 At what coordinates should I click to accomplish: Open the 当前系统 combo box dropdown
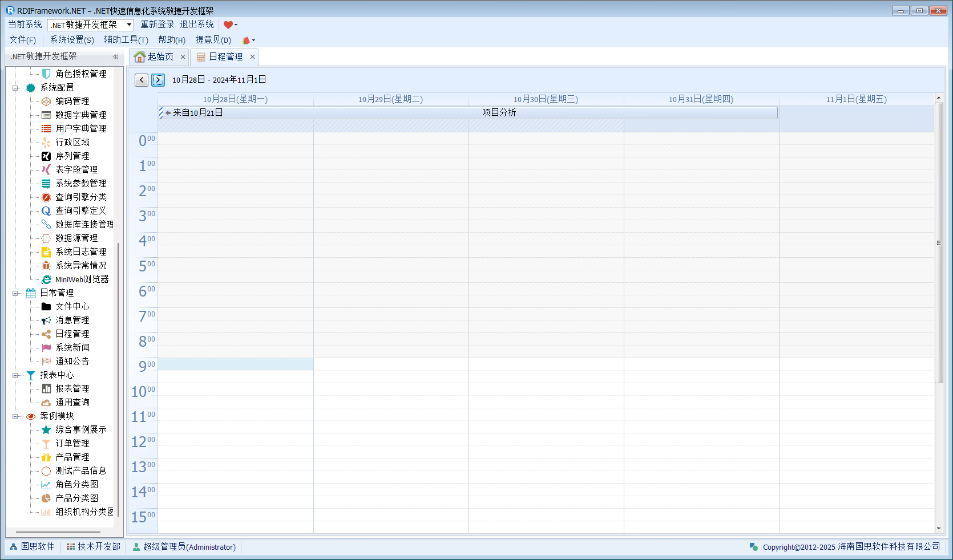pyautogui.click(x=129, y=25)
